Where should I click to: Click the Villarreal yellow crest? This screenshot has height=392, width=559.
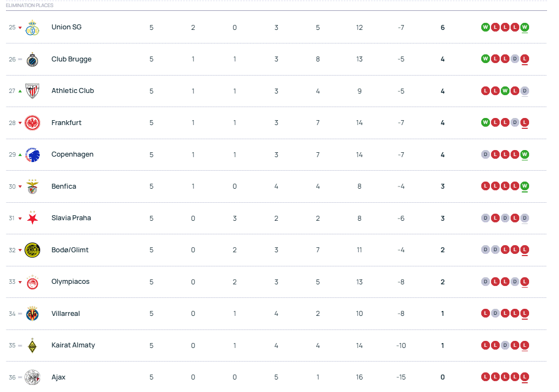pyautogui.click(x=33, y=314)
